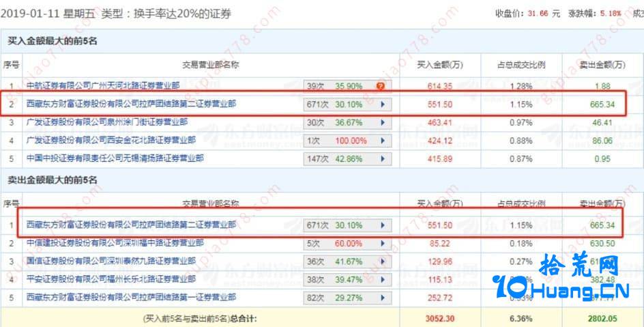644x327 pixels.
Task: Click 卖出金额(万) header in buy table
Action: (x=602, y=65)
